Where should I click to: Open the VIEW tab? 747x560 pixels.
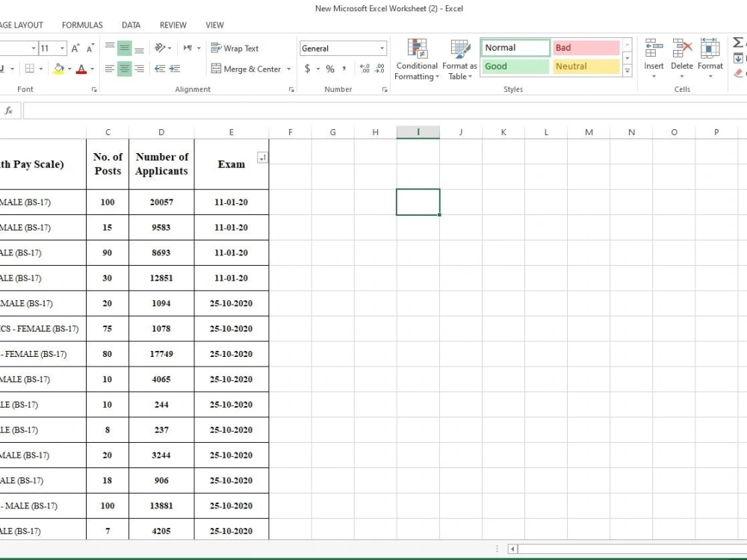pyautogui.click(x=214, y=25)
